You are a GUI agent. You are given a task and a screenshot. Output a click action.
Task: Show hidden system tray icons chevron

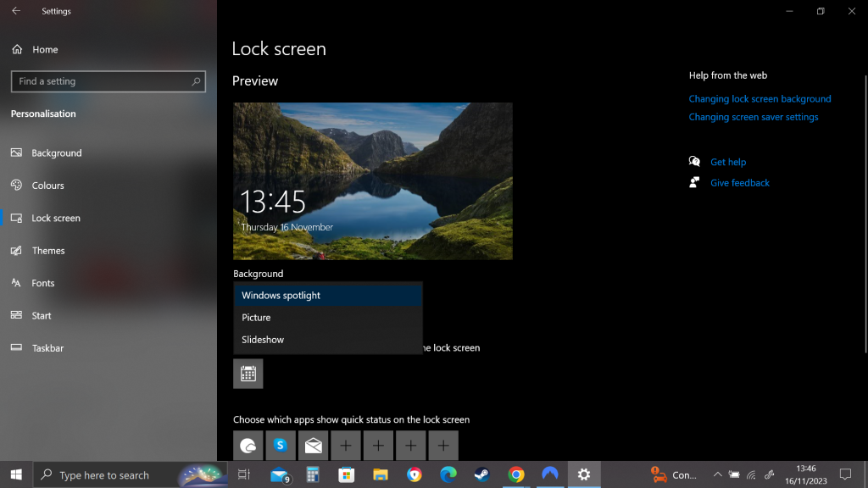click(717, 474)
